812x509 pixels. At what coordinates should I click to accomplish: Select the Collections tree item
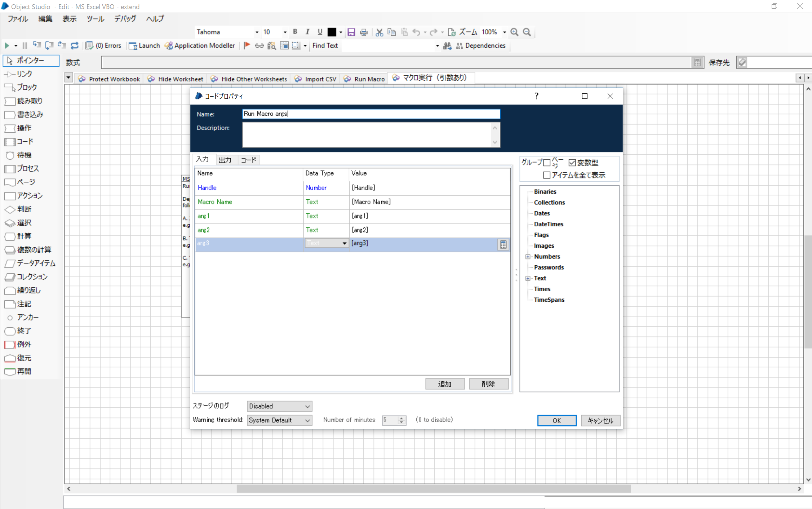549,203
